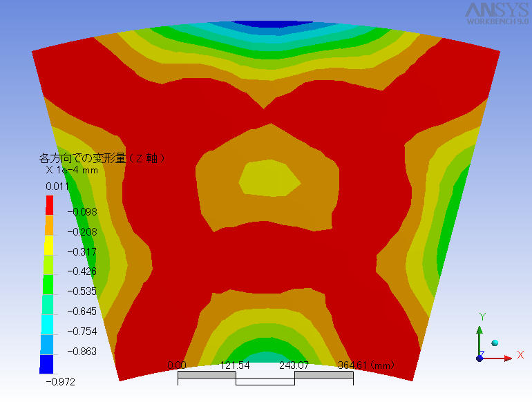The image size is (532, 402).
Task: Click the dark blue top contour region
Action: (272, 24)
